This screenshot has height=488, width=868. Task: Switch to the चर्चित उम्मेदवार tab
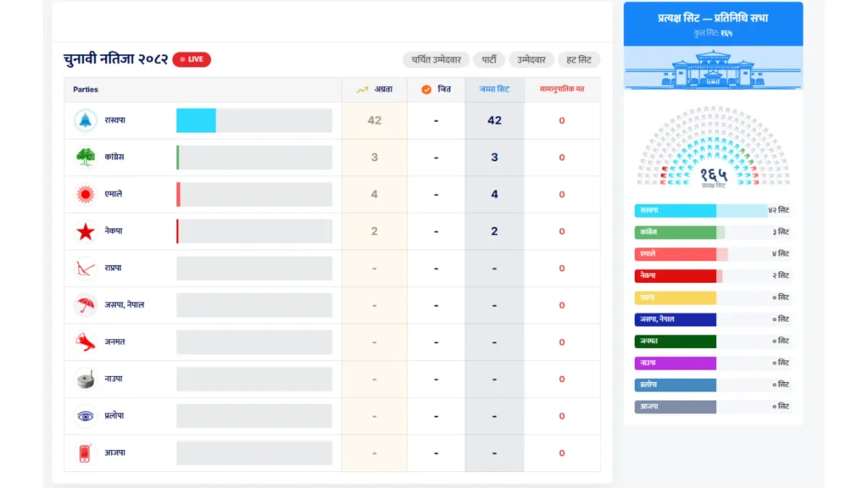pos(435,60)
